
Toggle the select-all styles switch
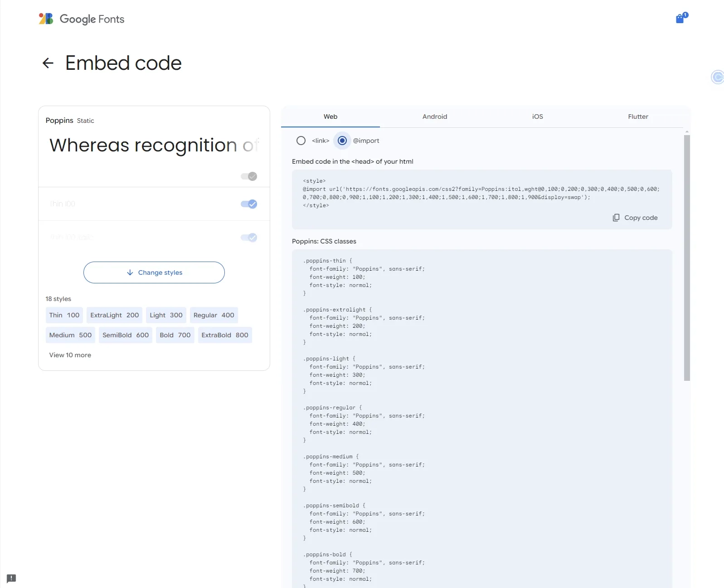coord(249,176)
